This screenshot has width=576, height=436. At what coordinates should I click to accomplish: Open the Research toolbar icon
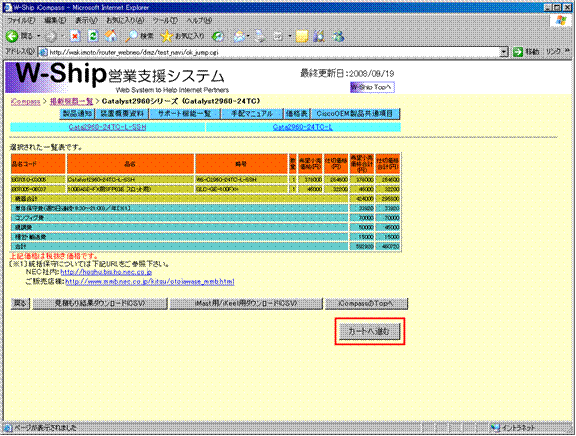pos(320,36)
